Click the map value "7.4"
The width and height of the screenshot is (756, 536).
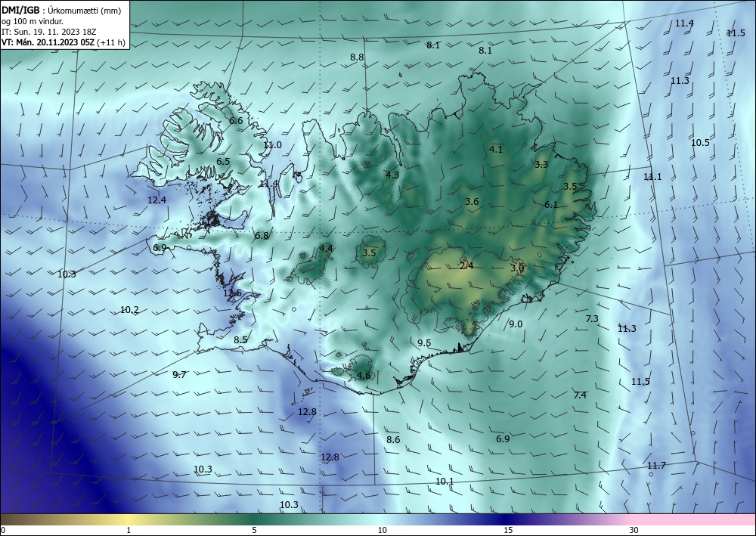[580, 395]
